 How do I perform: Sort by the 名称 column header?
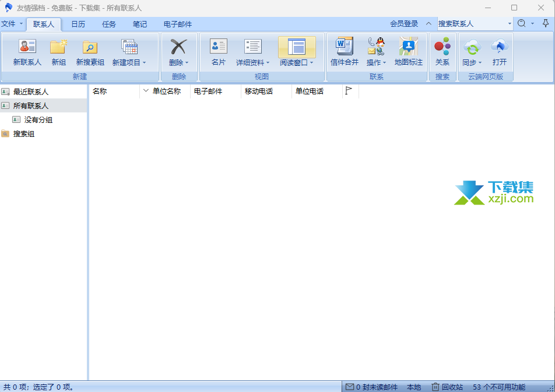(x=114, y=91)
